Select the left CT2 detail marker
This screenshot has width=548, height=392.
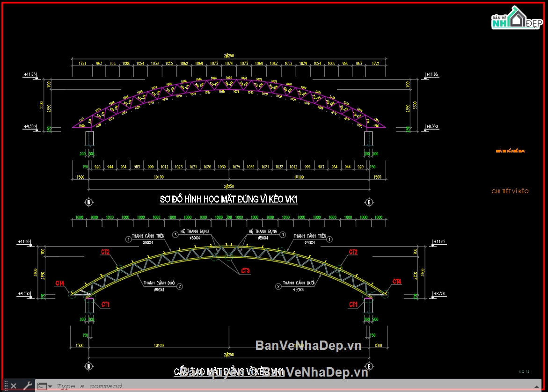click(105, 252)
